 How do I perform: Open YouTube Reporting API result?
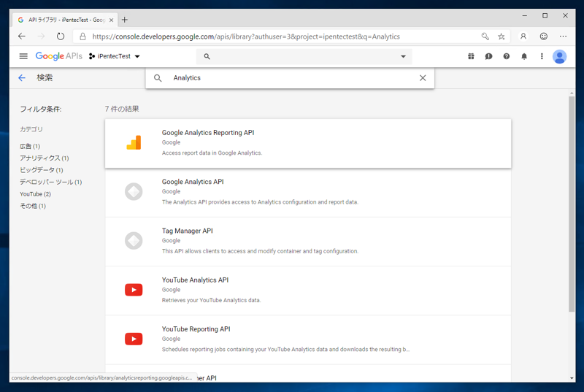308,340
